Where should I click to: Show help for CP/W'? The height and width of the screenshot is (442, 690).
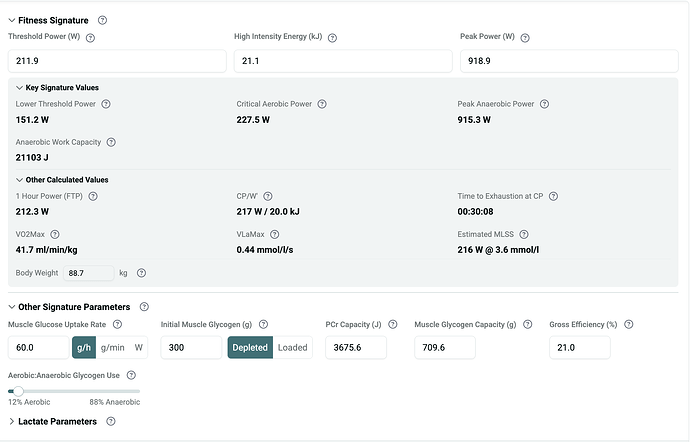click(268, 196)
